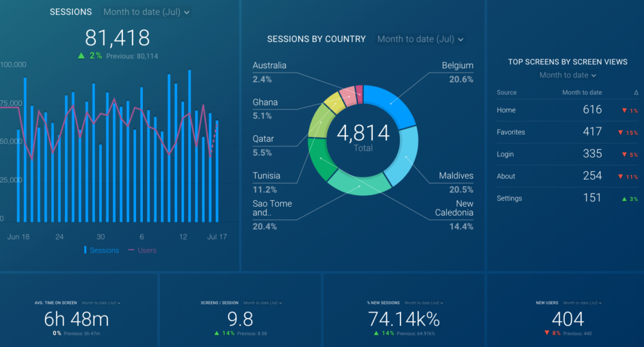Screen dimensions: 644x347
Task: Click the 4,814 Total at donut center
Action: coord(363,137)
